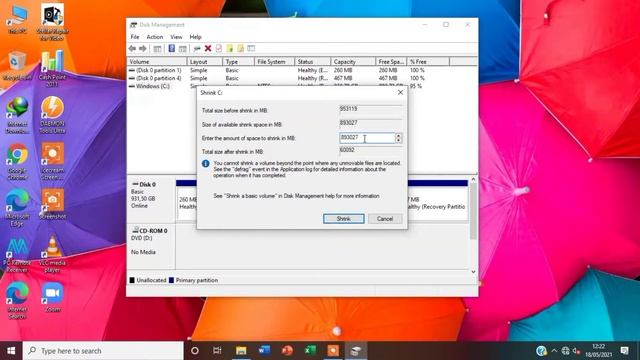Open the Help menu
The height and width of the screenshot is (360, 640).
tap(196, 37)
